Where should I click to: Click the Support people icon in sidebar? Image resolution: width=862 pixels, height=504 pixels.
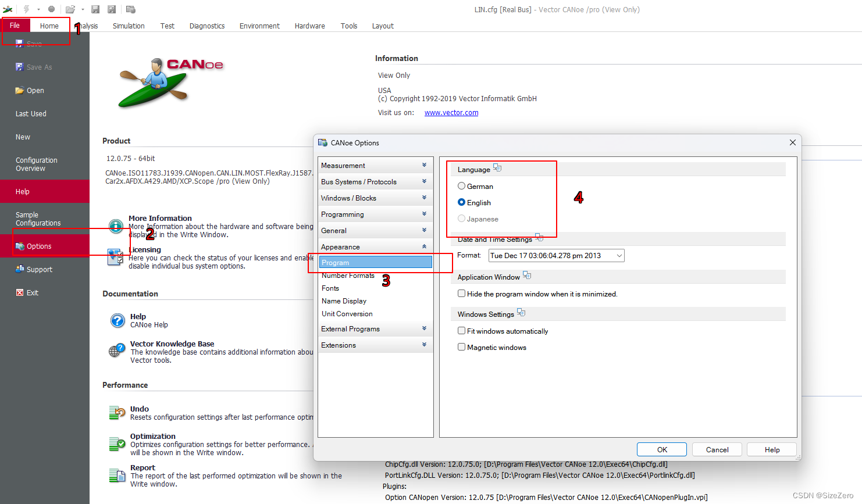click(20, 269)
